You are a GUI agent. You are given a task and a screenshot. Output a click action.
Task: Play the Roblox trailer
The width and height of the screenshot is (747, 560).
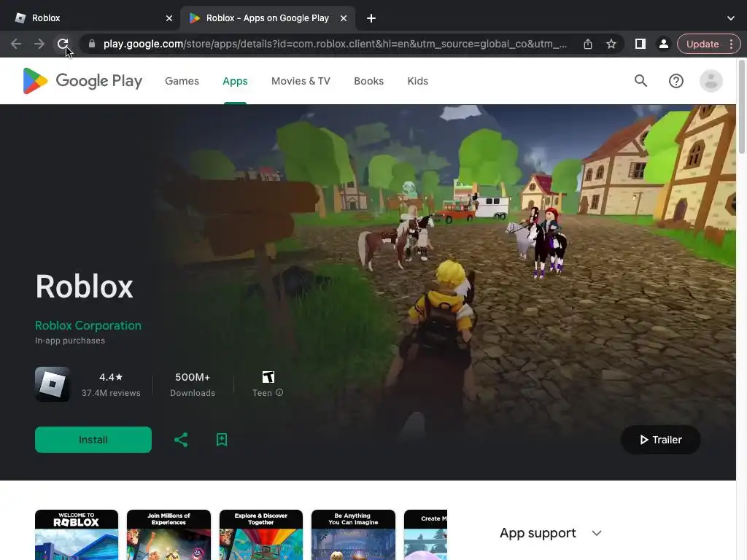click(x=660, y=440)
